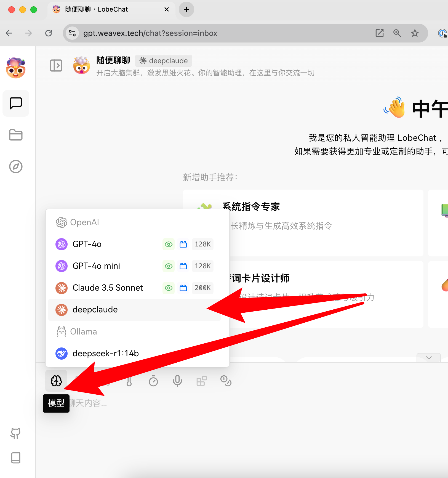Click the Ollama provider group header

click(76, 331)
